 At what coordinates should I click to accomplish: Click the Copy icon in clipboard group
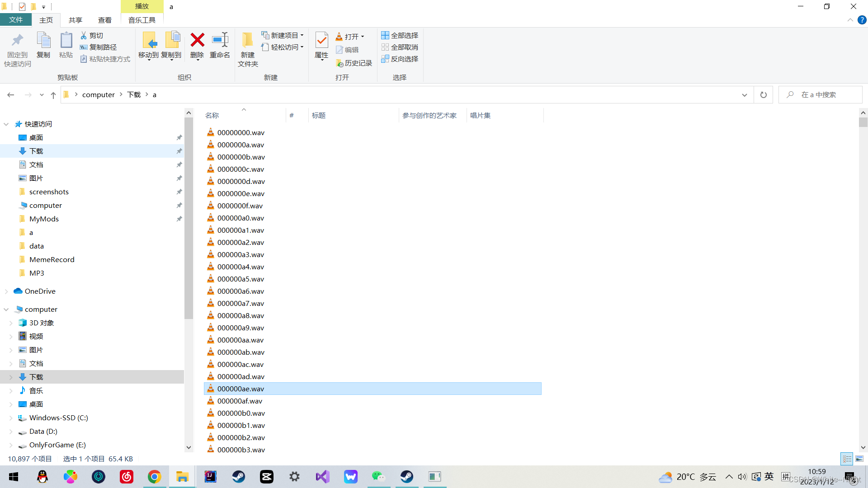pos(43,41)
